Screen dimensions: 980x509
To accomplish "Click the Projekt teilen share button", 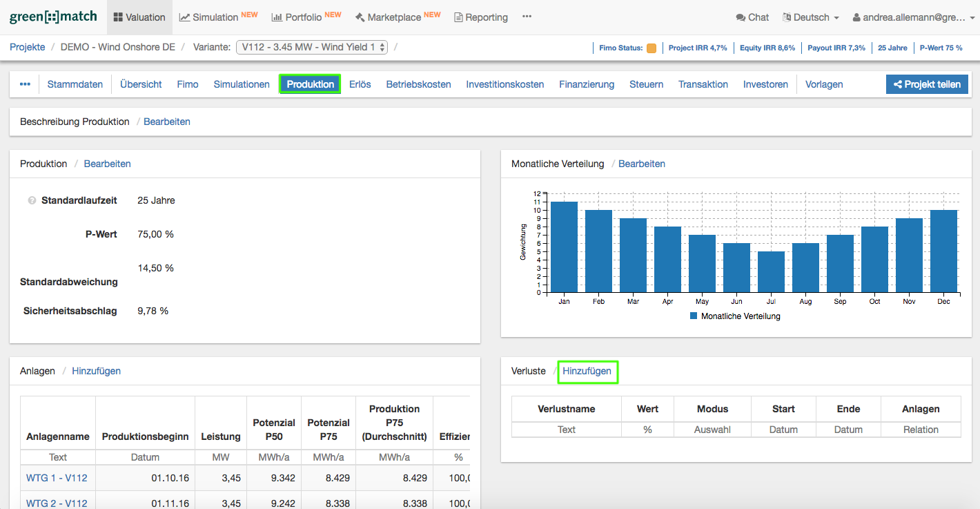I will pyautogui.click(x=927, y=84).
